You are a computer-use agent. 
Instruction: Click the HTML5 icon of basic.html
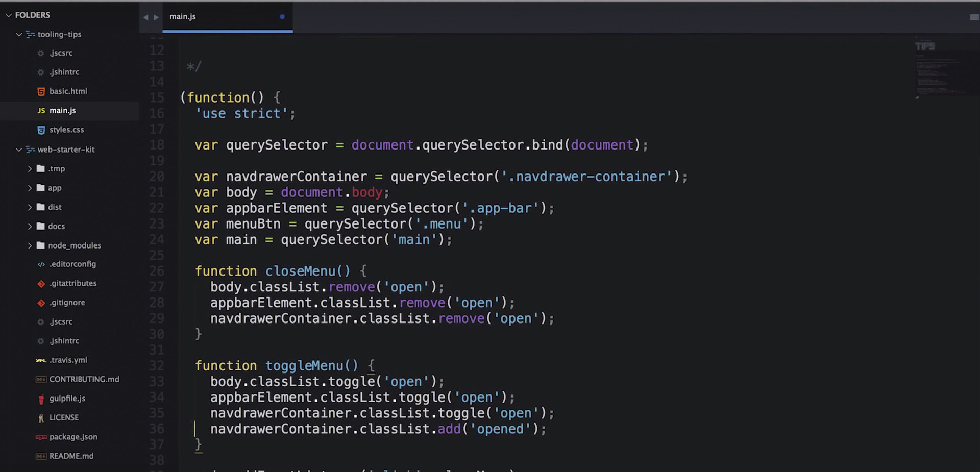[x=41, y=92]
